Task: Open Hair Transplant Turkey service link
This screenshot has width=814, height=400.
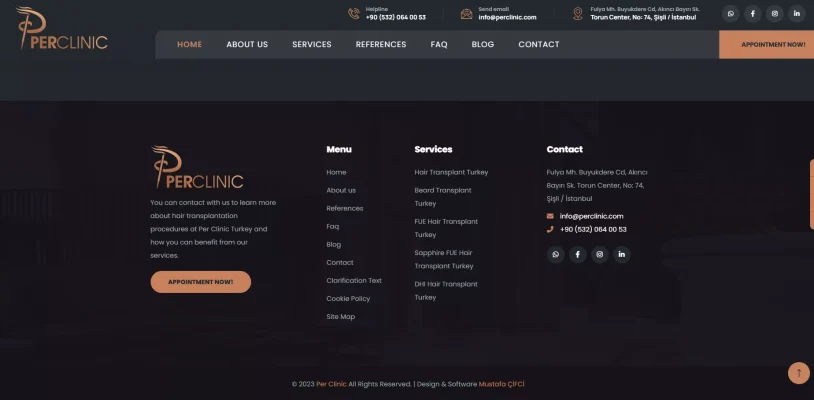Action: coord(451,172)
